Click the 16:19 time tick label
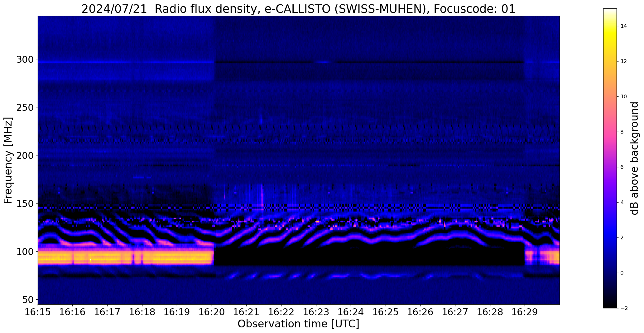Screen dimensions: 644x333 (x=177, y=312)
